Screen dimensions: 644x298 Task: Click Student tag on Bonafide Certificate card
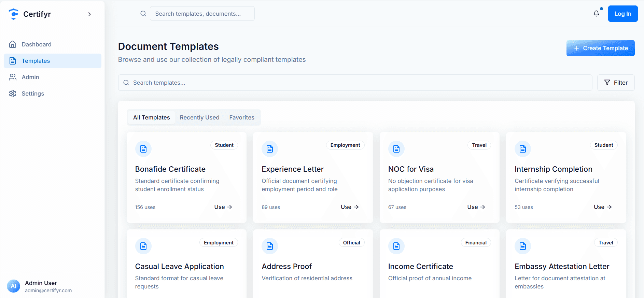pos(224,145)
